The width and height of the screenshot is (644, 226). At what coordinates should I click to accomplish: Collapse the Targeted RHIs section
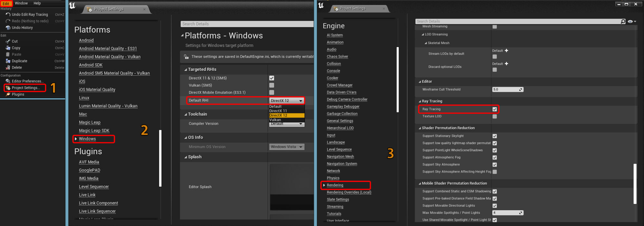[186, 70]
